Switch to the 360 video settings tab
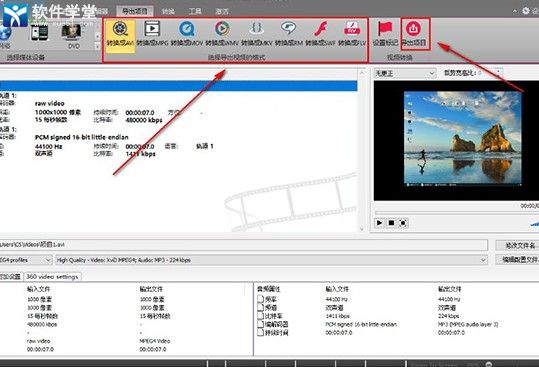The width and height of the screenshot is (539, 367). tap(53, 277)
